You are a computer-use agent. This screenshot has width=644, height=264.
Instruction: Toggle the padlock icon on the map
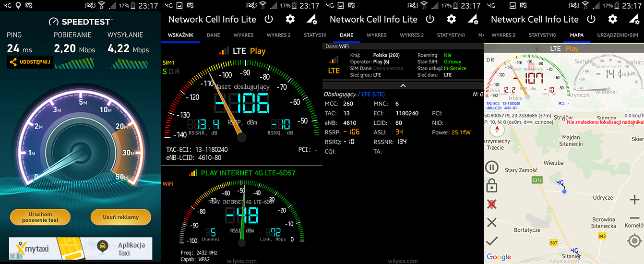(492, 185)
